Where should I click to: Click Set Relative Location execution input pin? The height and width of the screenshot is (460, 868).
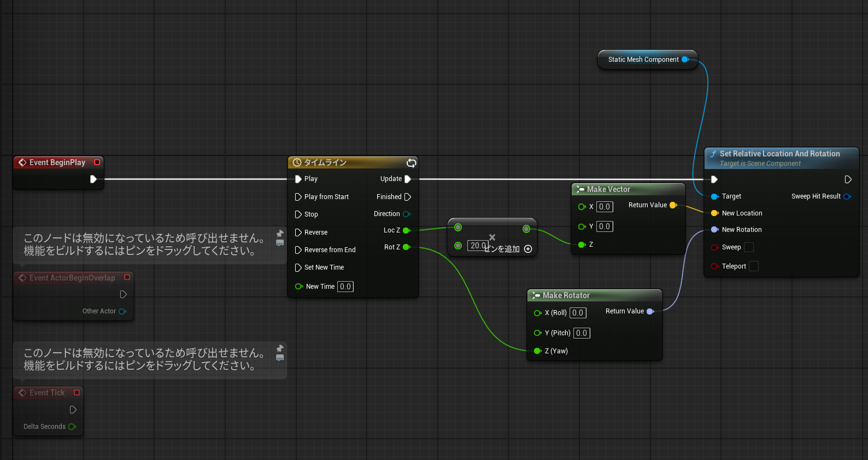[x=714, y=179]
